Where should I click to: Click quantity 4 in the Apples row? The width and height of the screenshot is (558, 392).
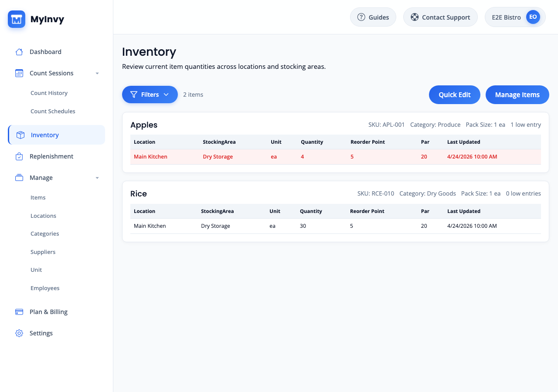pos(303,157)
